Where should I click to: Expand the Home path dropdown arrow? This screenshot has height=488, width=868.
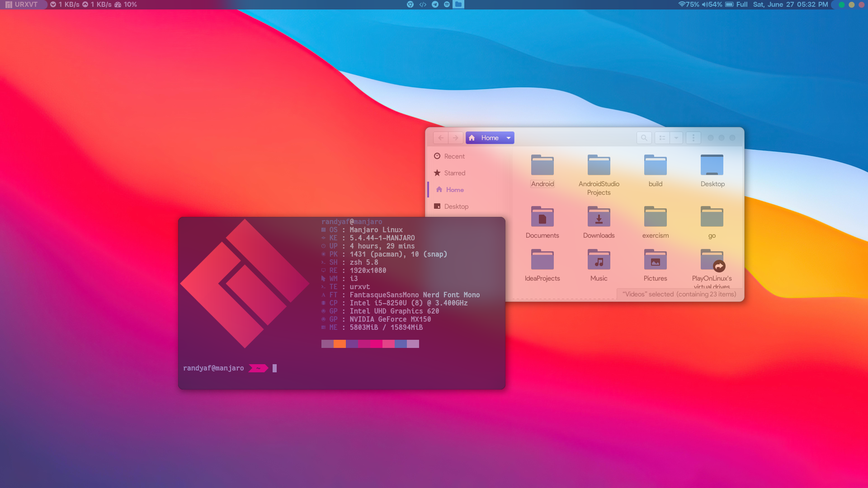(x=509, y=138)
